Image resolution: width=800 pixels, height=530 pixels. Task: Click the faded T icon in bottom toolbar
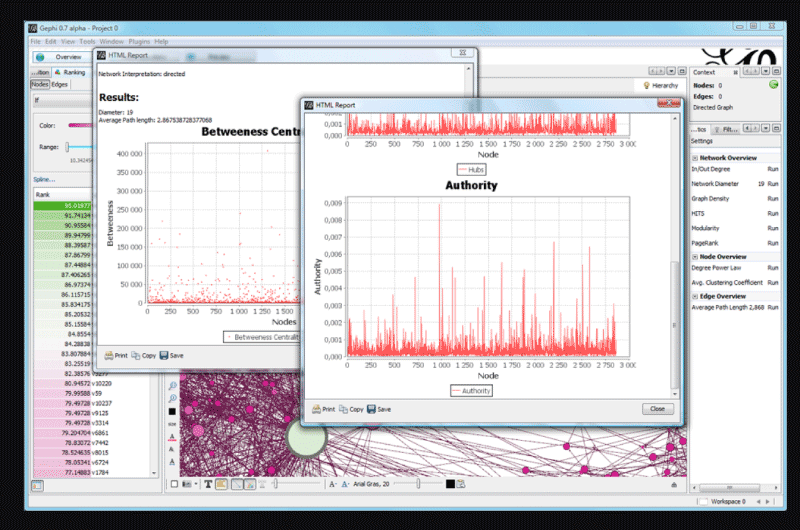pos(262,484)
